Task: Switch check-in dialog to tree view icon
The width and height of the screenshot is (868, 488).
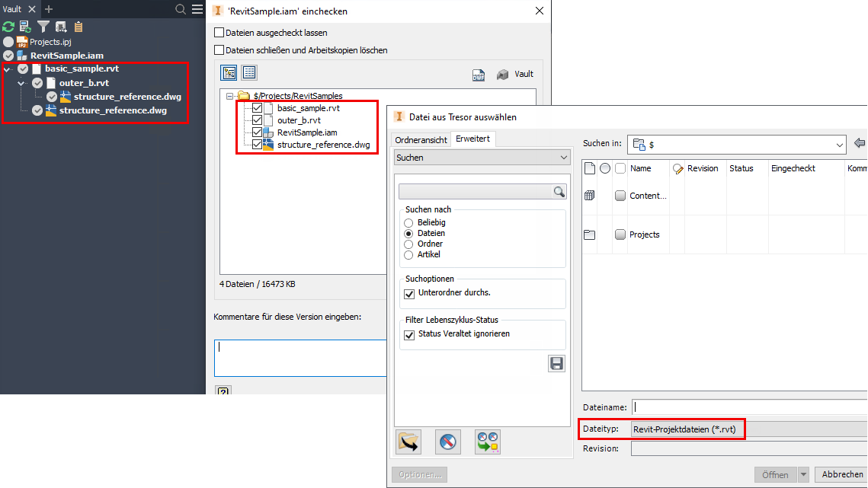Action: click(229, 72)
